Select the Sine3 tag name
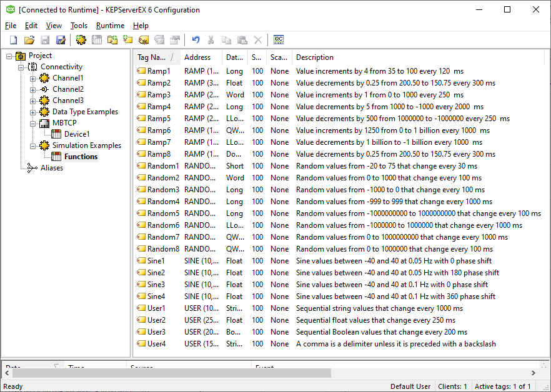This screenshot has height=392, width=551. tap(156, 285)
